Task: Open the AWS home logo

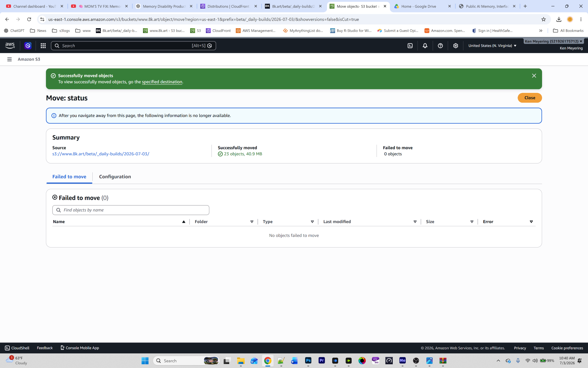Action: [10, 45]
